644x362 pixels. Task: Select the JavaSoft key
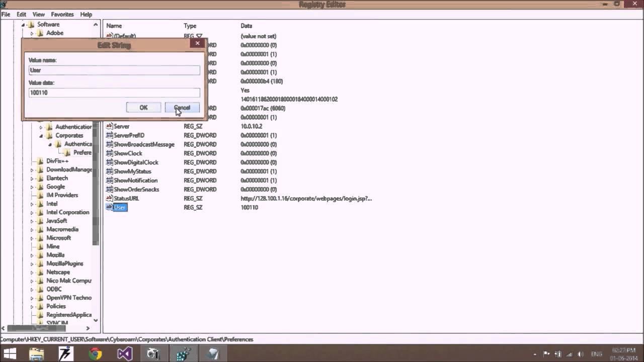(x=56, y=221)
